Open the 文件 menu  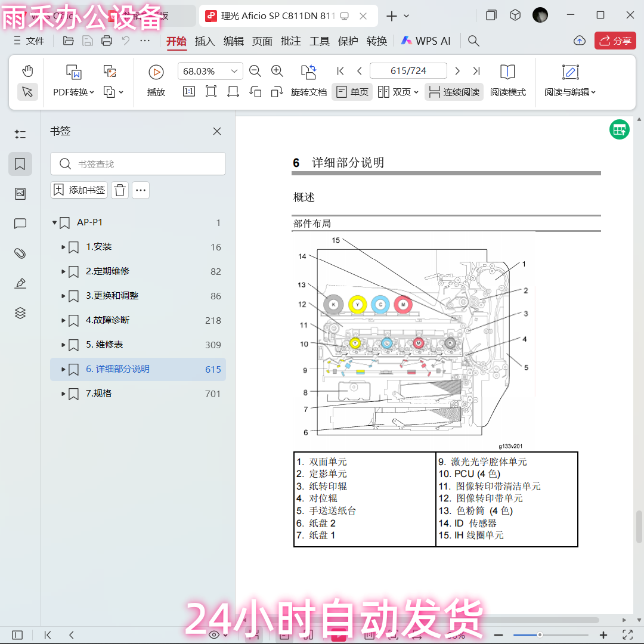tap(29, 41)
